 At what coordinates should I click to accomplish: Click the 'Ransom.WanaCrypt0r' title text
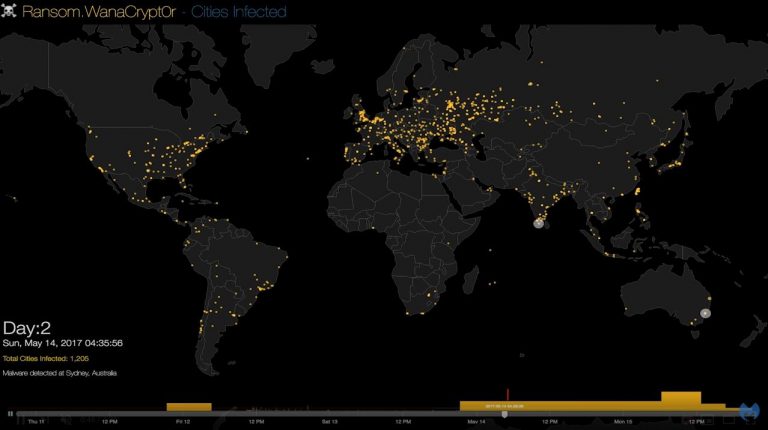(99, 11)
